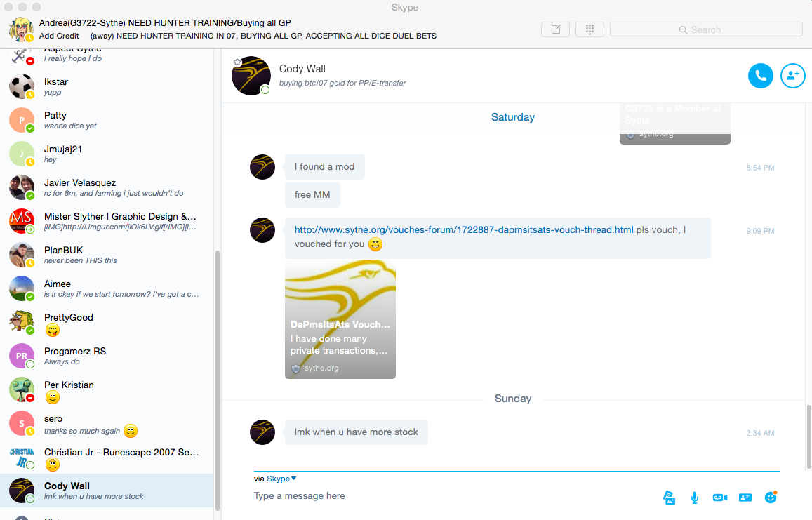
Task: Open the PrettyGood conversation
Action: coord(107,322)
